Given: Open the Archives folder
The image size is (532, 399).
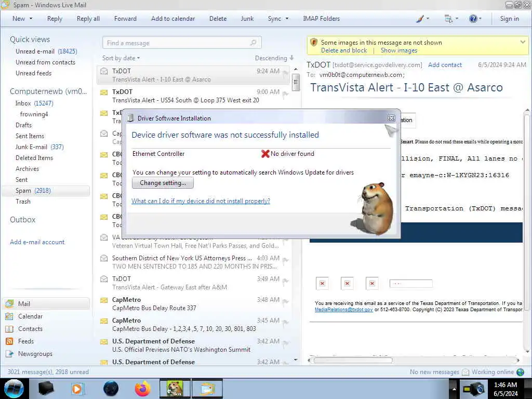Looking at the screenshot, I should pos(27,169).
